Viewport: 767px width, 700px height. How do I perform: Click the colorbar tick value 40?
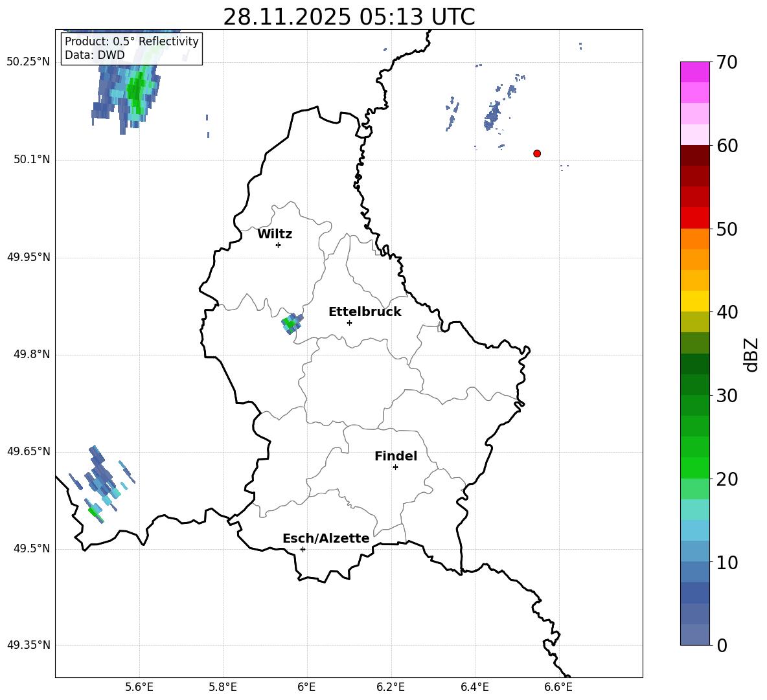pos(727,312)
